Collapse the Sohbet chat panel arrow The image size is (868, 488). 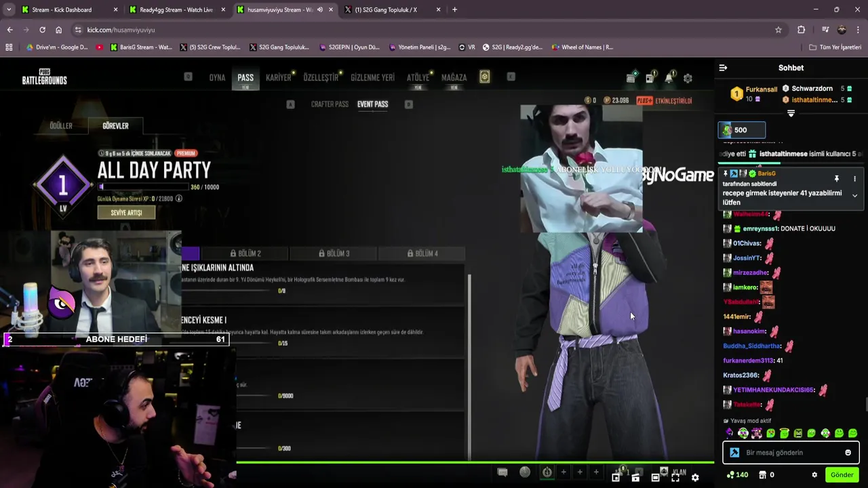click(723, 68)
